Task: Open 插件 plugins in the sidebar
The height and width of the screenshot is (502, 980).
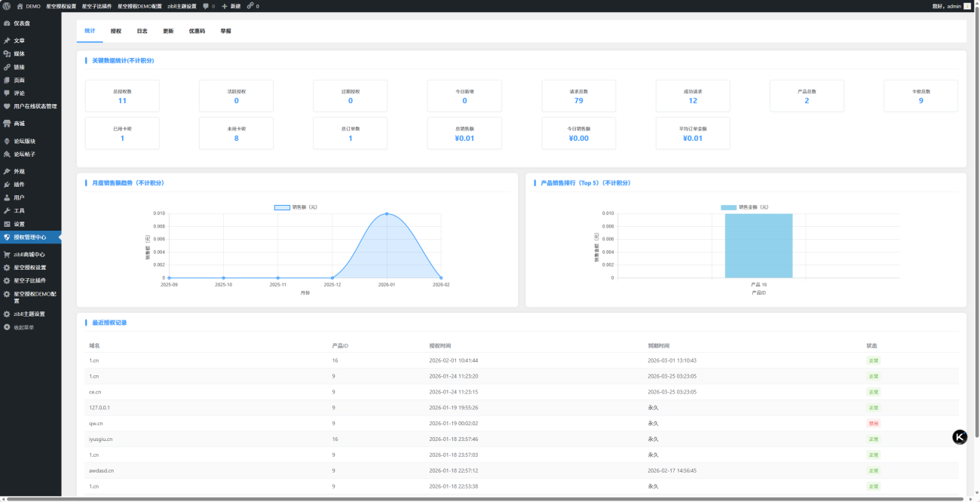Action: 19,185
